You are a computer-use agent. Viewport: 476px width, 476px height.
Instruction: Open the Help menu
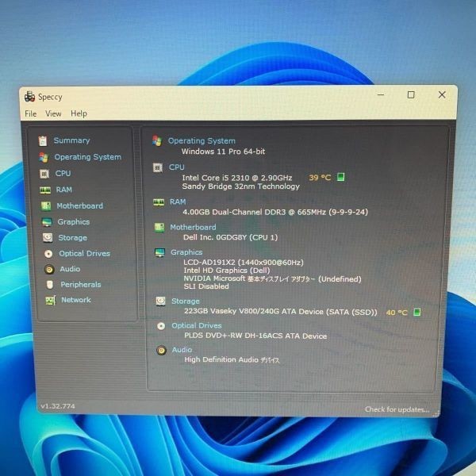point(79,113)
